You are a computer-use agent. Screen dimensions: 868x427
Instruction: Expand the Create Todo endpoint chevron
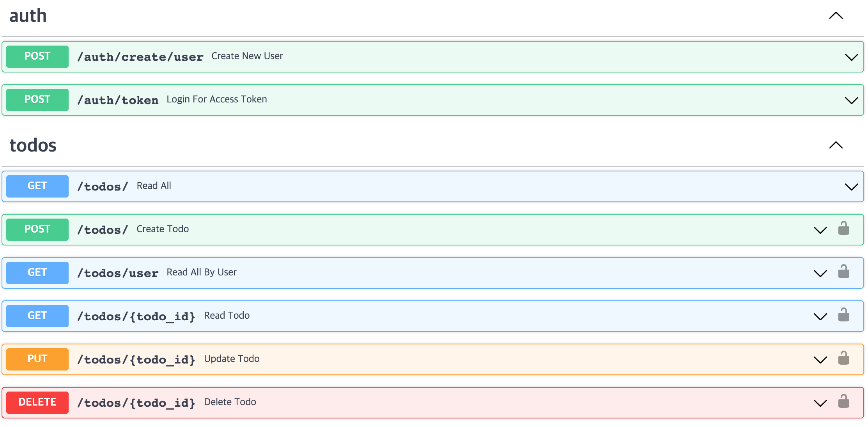[820, 230]
